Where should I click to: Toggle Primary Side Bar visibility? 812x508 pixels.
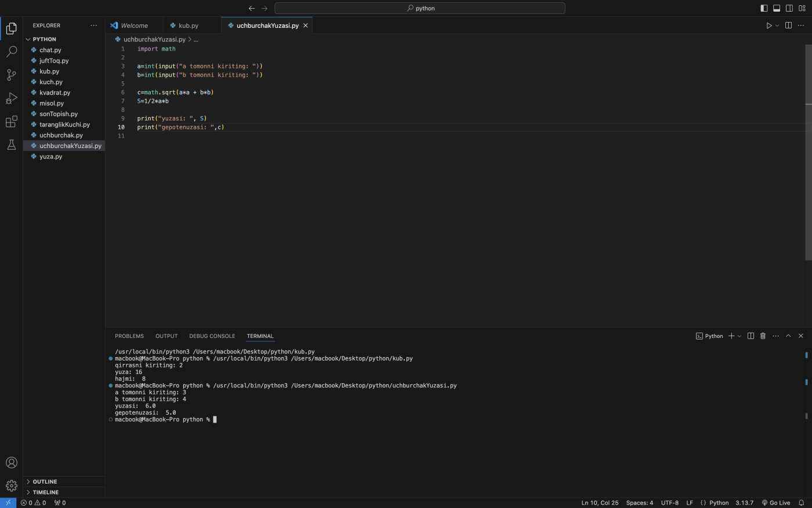click(x=764, y=8)
